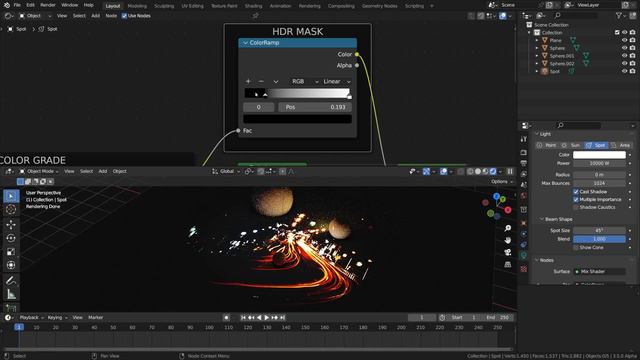The height and width of the screenshot is (360, 640).
Task: Enable the Shadow Caustics checkbox
Action: coord(576,207)
